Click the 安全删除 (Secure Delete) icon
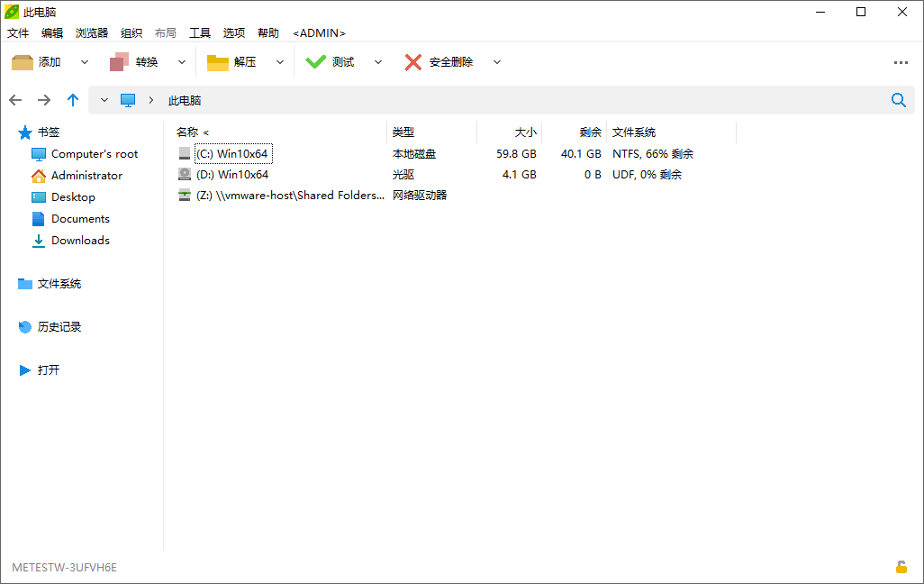Screen dimensions: 924x584 (x=412, y=61)
